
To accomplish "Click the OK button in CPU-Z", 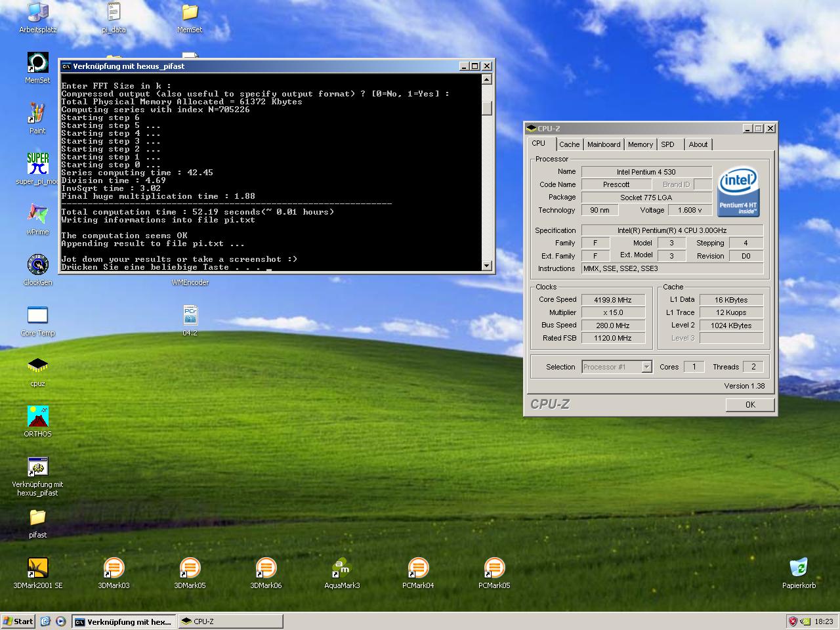I will tap(750, 405).
